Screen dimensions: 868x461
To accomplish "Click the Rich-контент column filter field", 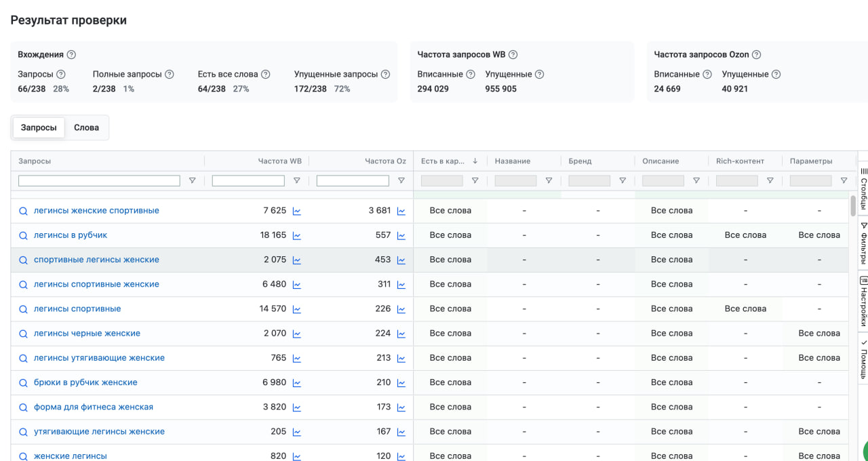I will tap(737, 181).
